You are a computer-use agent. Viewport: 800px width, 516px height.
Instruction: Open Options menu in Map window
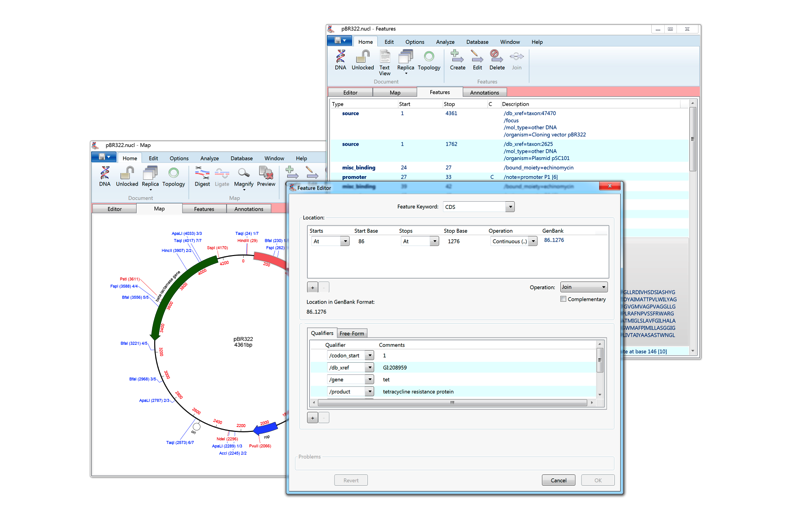point(179,158)
